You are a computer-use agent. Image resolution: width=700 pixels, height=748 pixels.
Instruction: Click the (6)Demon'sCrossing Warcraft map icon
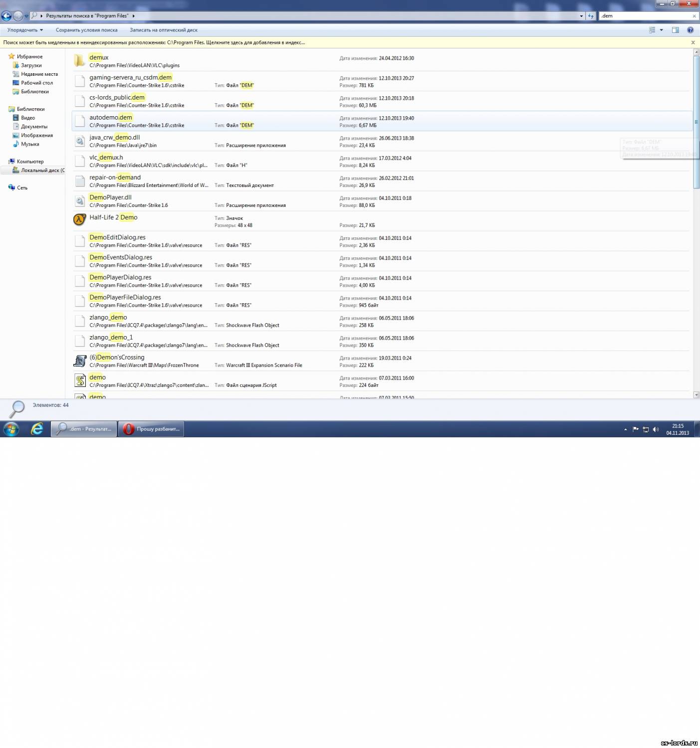80,361
